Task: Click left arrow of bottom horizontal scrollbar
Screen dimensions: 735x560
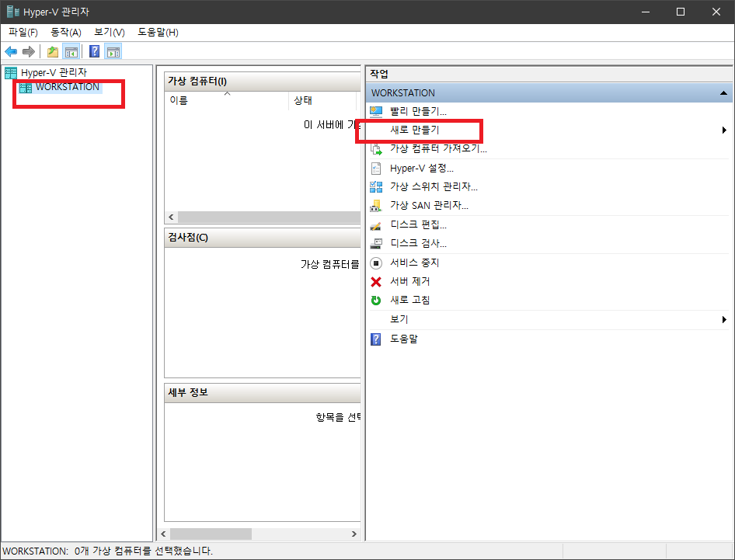Action: click(x=163, y=534)
